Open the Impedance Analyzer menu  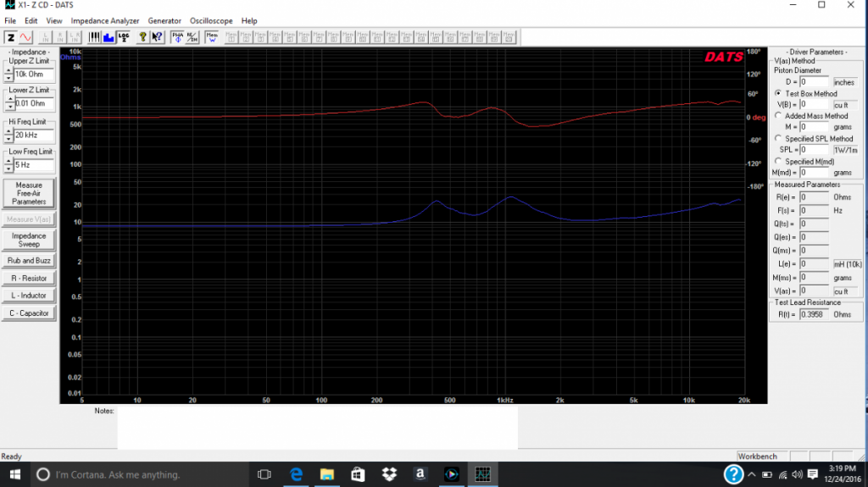(104, 20)
